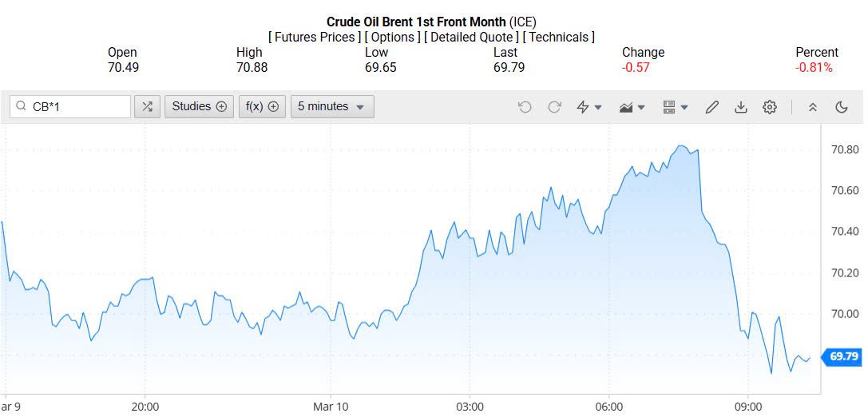Redo the chart action
Image resolution: width=868 pixels, height=417 pixels.
coord(554,107)
